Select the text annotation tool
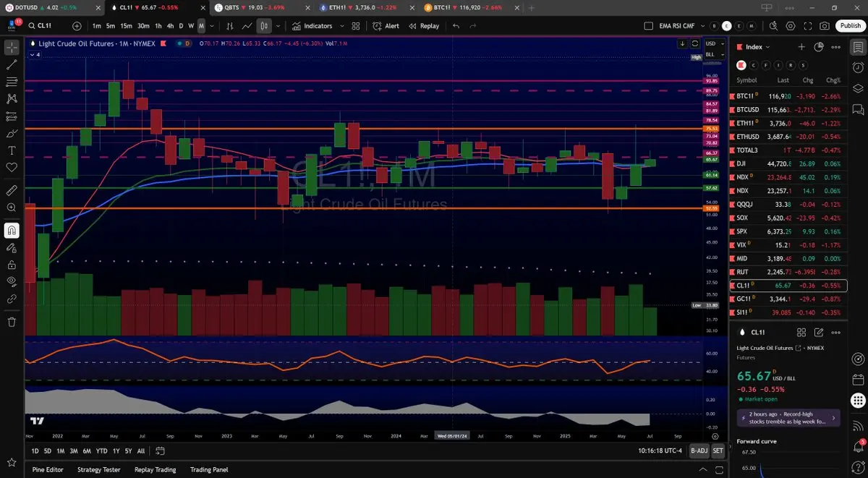 12,150
